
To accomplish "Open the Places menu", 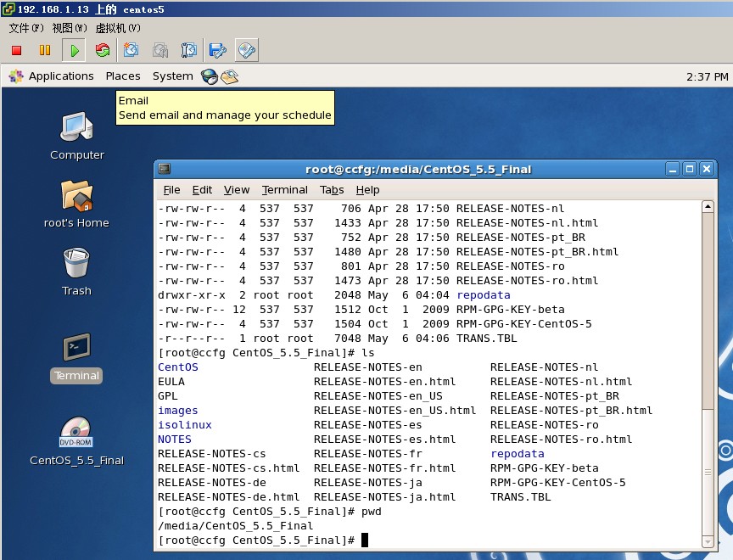I will point(123,76).
